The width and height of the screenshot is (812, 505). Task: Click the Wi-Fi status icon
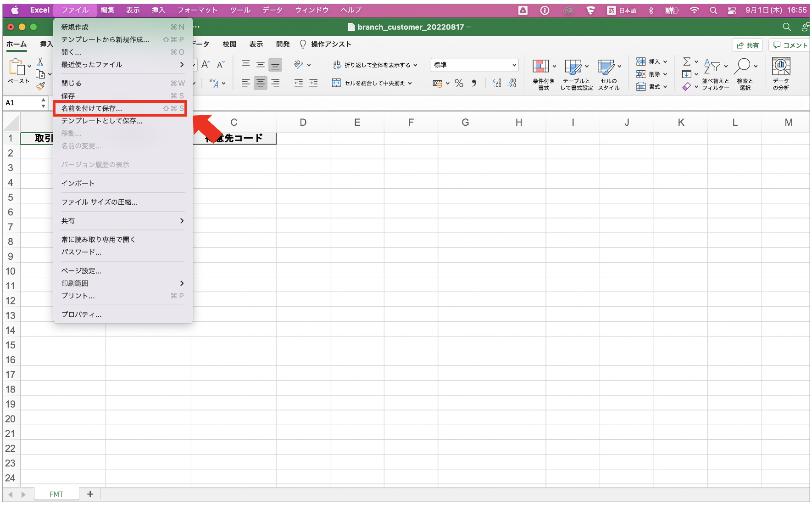click(x=694, y=10)
